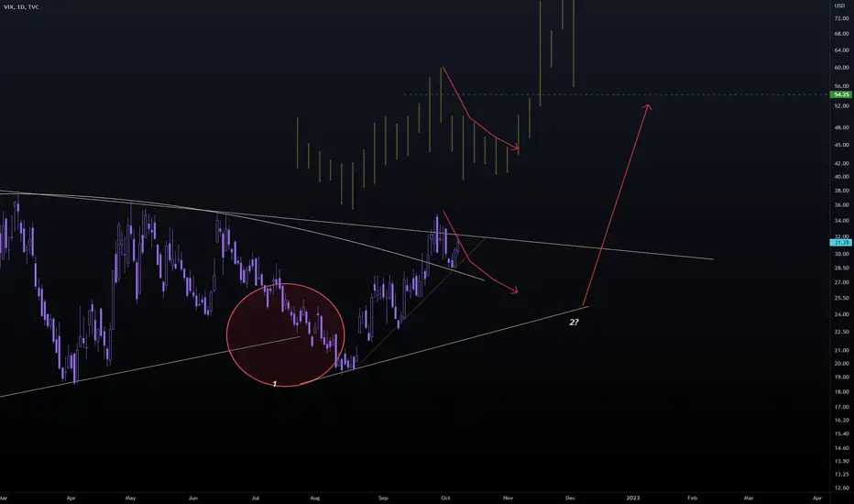The image size is (854, 504).
Task: Click the Nov label on time axis
Action: (509, 498)
